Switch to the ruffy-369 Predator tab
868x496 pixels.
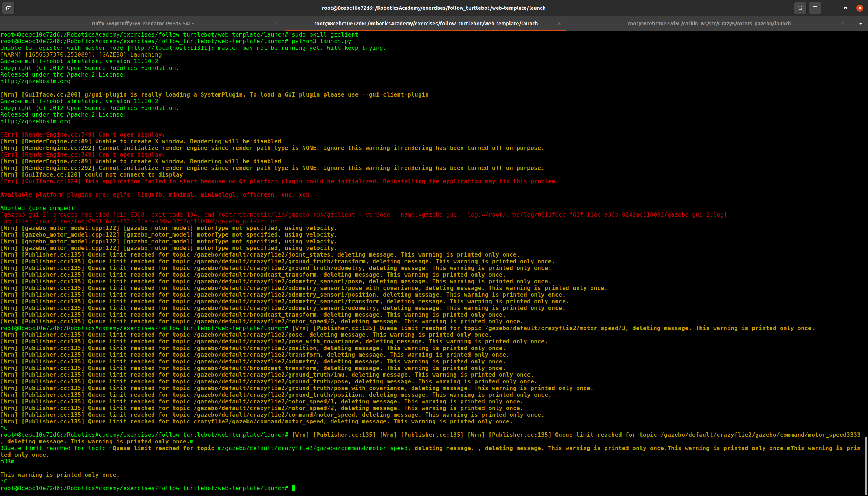(x=143, y=24)
